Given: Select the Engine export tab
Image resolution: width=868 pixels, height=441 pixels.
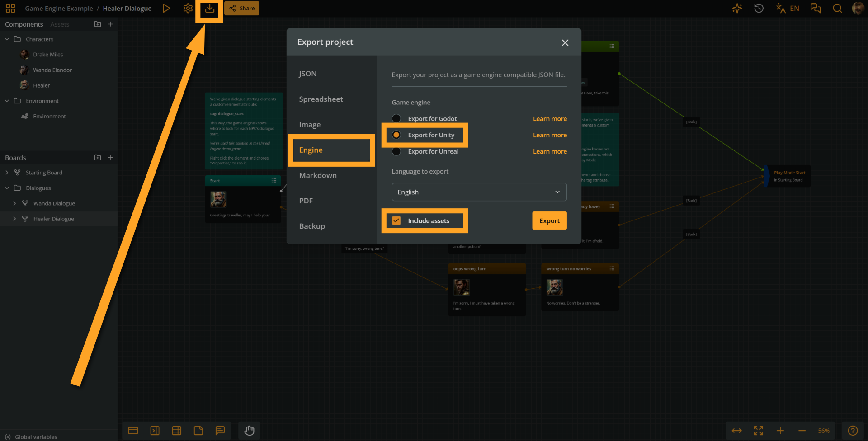Looking at the screenshot, I should click(311, 150).
